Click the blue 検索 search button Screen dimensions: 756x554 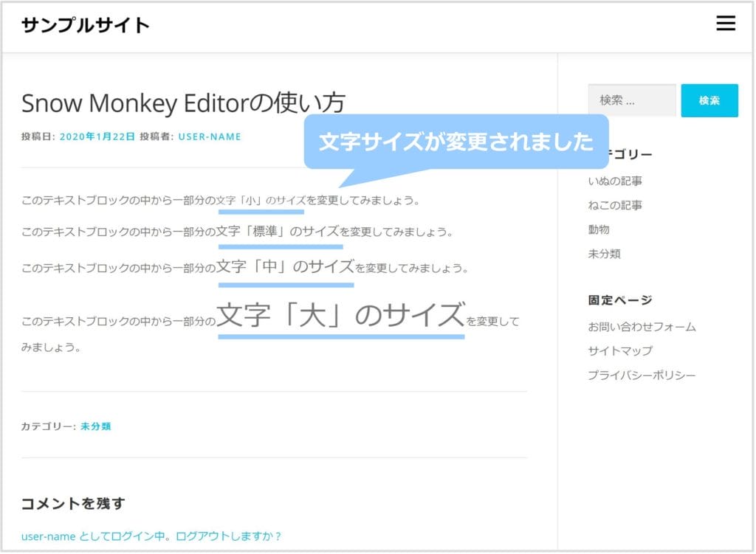click(x=709, y=100)
